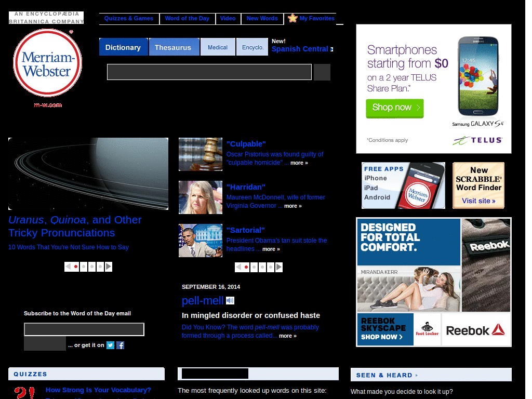Switch to the Encyclo. tab
The height and width of the screenshot is (399, 532).
pyautogui.click(x=252, y=47)
